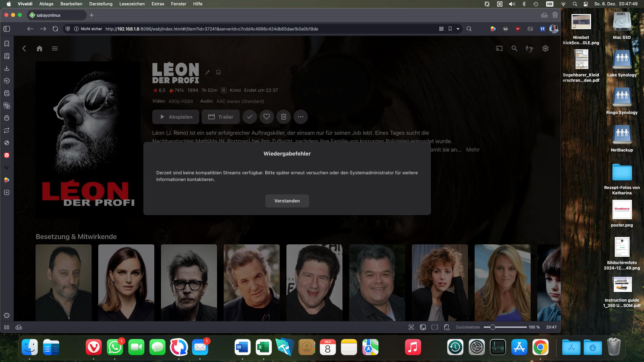The width and height of the screenshot is (644, 362).
Task: Open the bookmark dropdown arrow
Action: 458,29
